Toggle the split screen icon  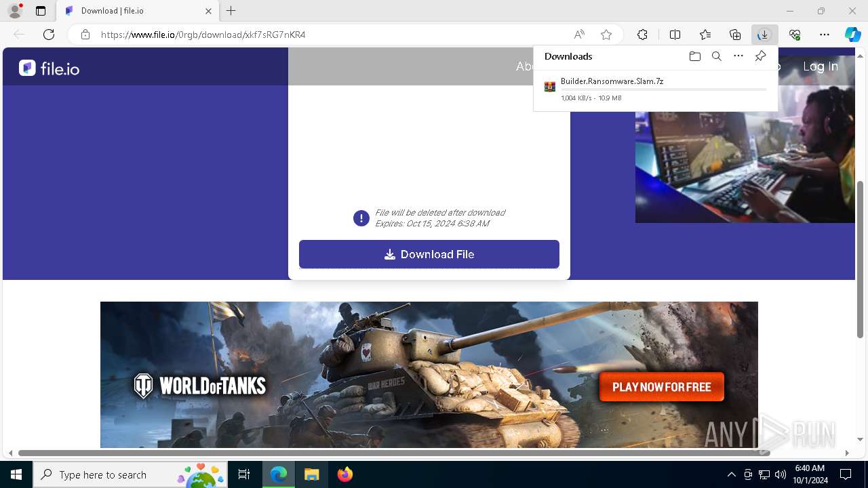tap(675, 35)
